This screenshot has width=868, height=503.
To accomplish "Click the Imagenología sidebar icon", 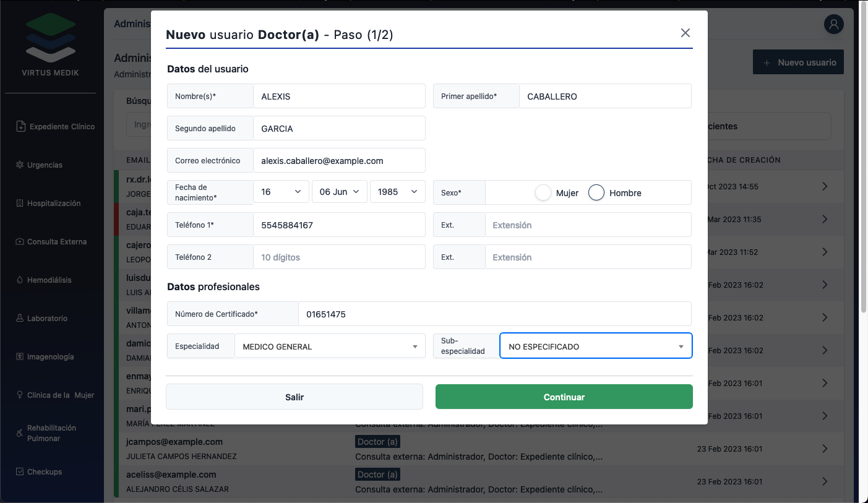I will click(20, 357).
